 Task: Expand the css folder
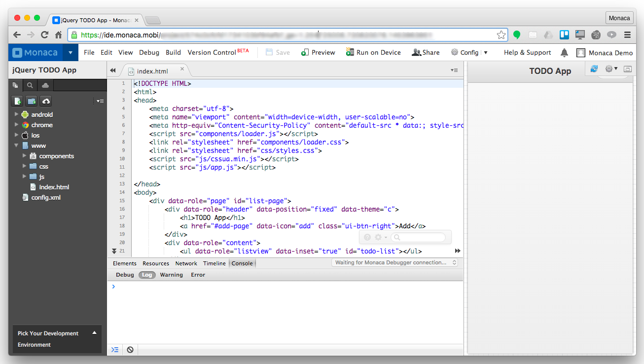click(x=24, y=166)
